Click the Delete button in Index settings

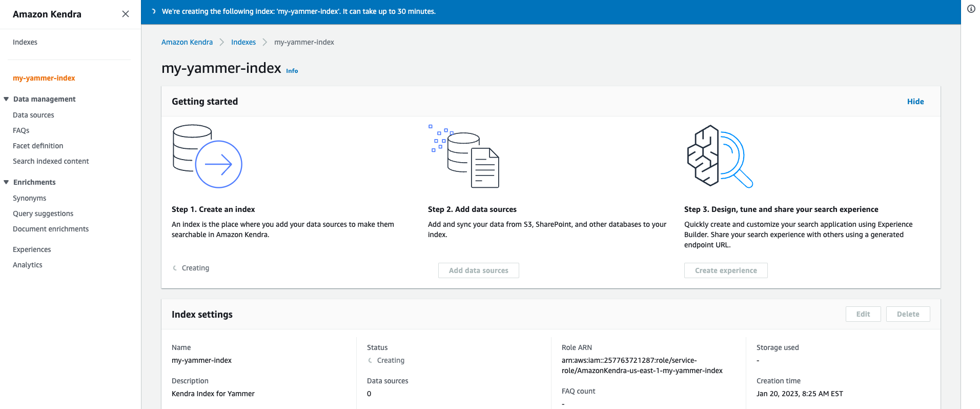pos(908,314)
